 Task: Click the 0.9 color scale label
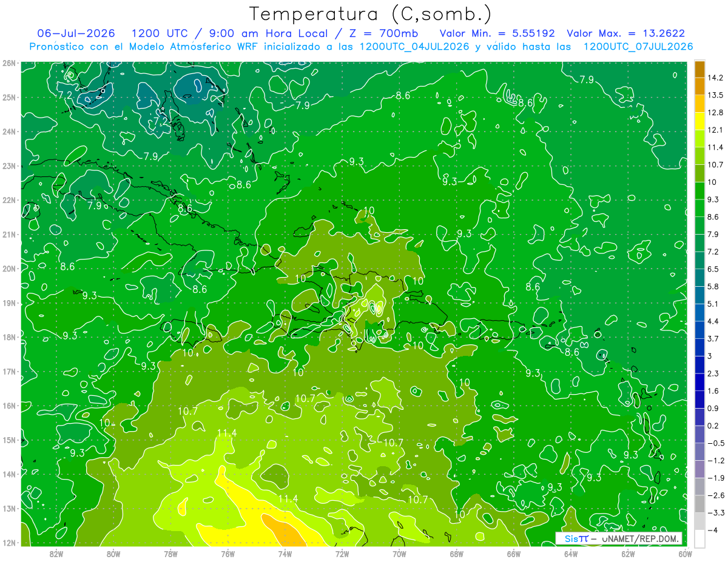(x=713, y=408)
